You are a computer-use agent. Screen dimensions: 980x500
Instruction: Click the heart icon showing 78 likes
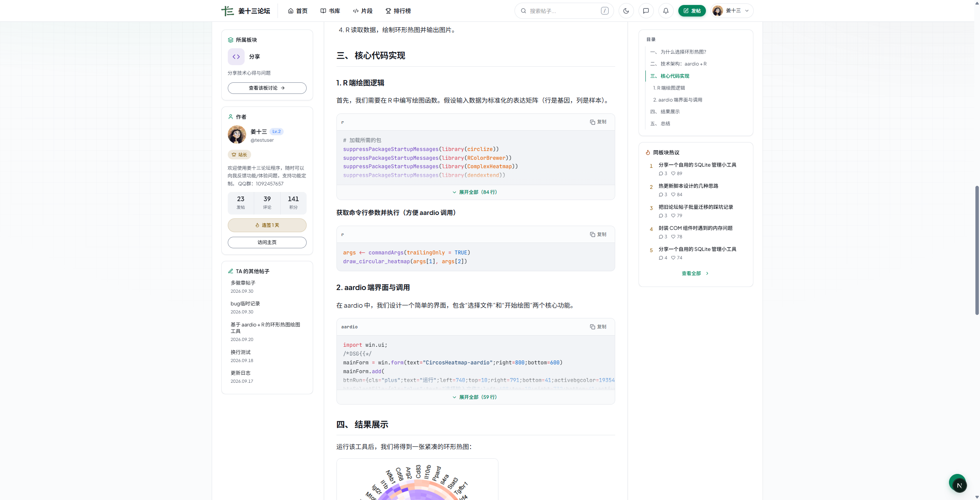673,237
